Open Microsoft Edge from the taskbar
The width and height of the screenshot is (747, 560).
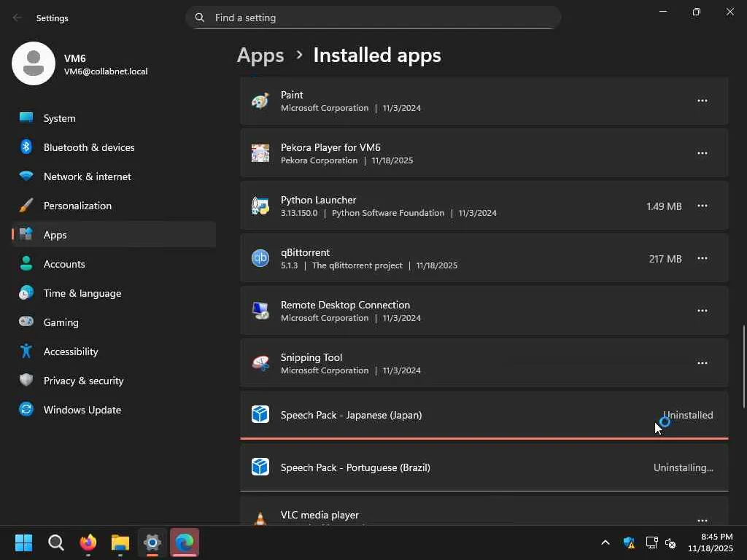pyautogui.click(x=185, y=542)
